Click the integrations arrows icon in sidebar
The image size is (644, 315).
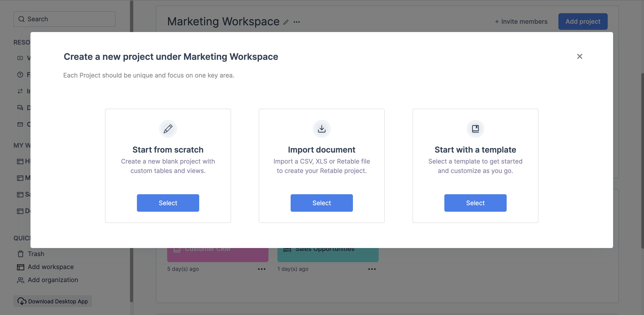point(20,91)
